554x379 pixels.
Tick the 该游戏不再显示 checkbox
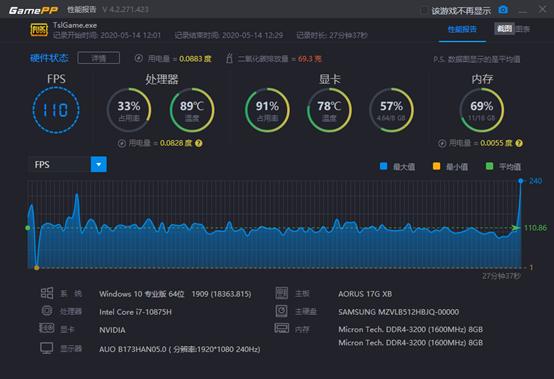click(424, 11)
